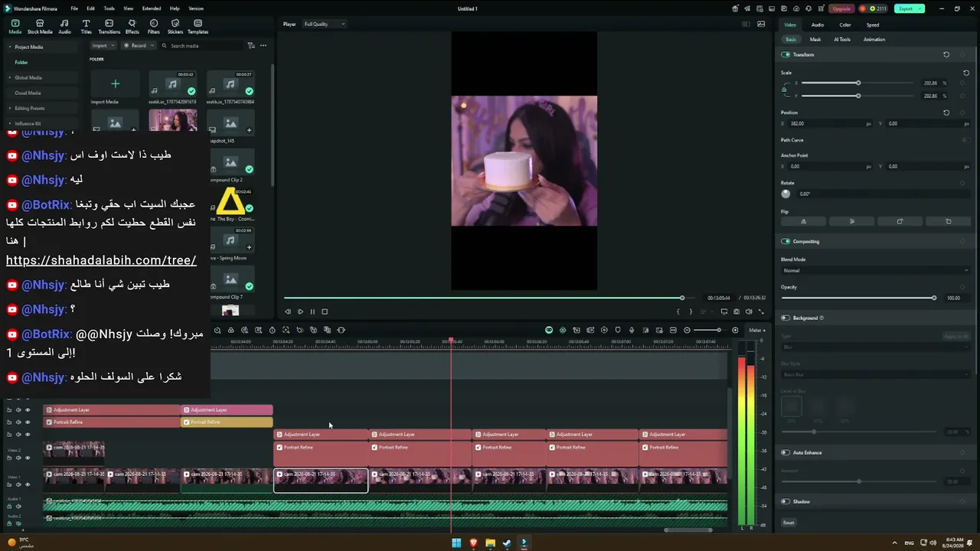Click the timeline zoom-in plus icon
The image size is (980, 551).
point(735,331)
